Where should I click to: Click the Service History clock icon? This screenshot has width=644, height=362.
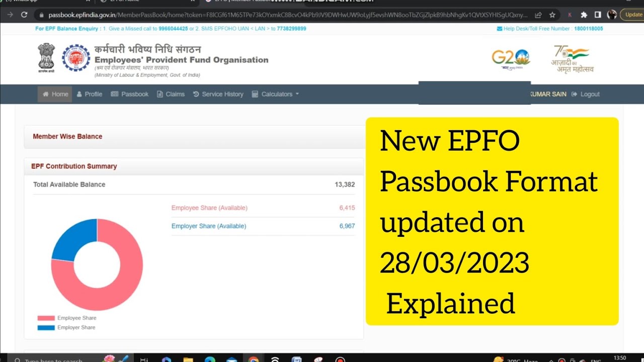click(x=196, y=94)
